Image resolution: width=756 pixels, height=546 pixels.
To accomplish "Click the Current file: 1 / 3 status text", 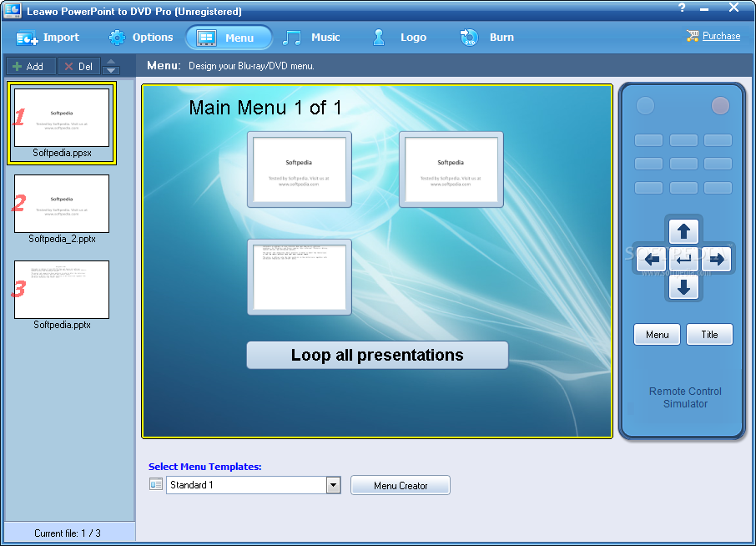I will pyautogui.click(x=68, y=533).
